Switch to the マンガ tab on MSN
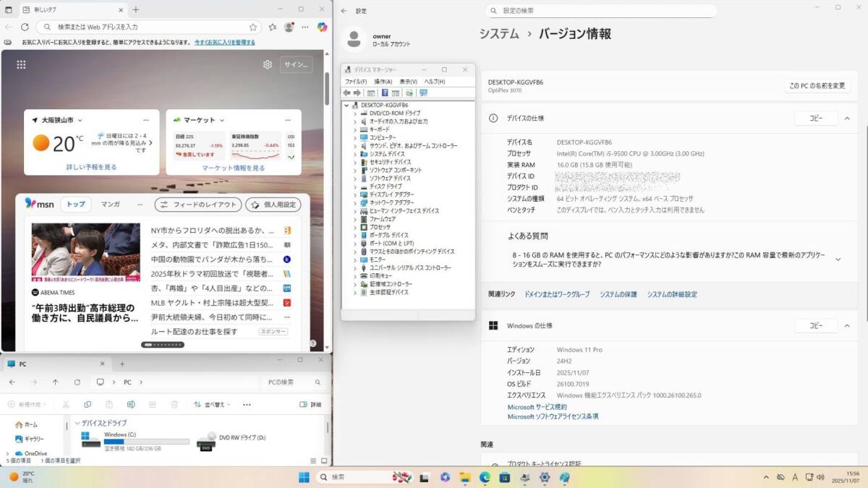Image resolution: width=868 pixels, height=488 pixels. pyautogui.click(x=110, y=204)
